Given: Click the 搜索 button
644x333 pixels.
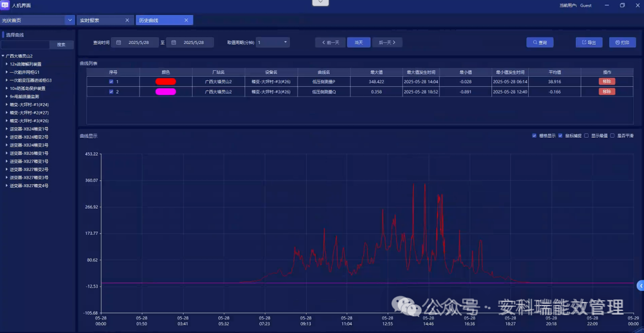Looking at the screenshot, I should tap(61, 45).
